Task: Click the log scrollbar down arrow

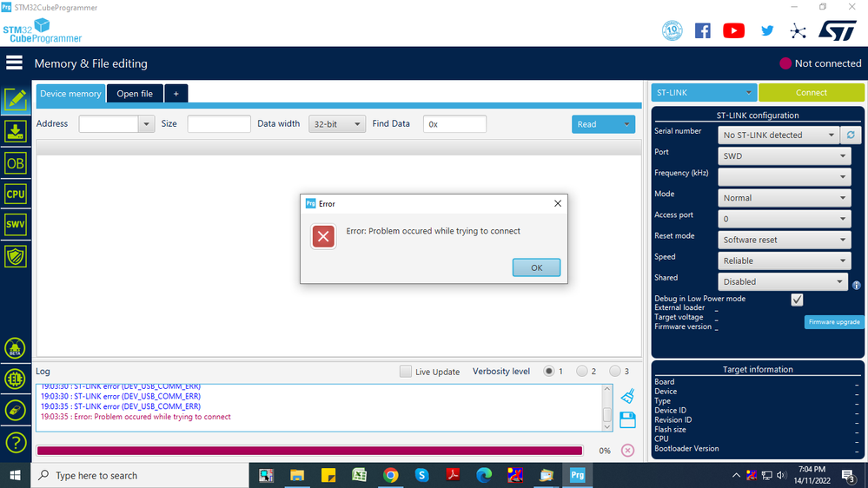Action: pos(606,426)
